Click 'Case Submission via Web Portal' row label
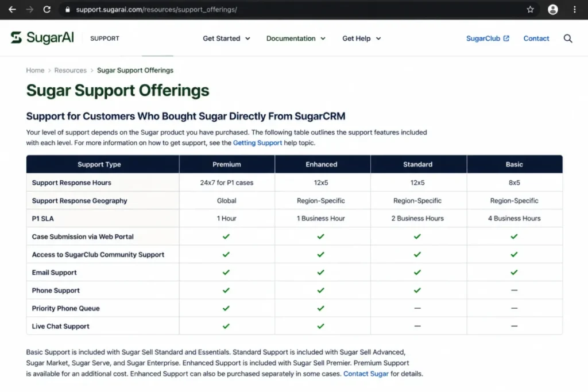The width and height of the screenshot is (588, 392). point(83,236)
